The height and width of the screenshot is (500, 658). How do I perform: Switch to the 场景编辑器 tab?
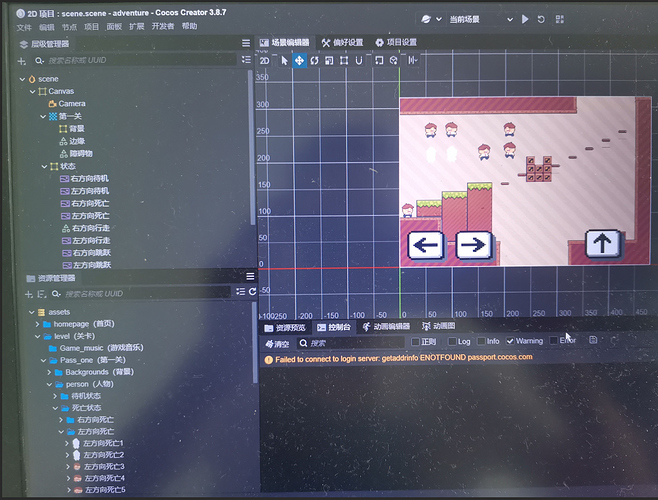(285, 42)
